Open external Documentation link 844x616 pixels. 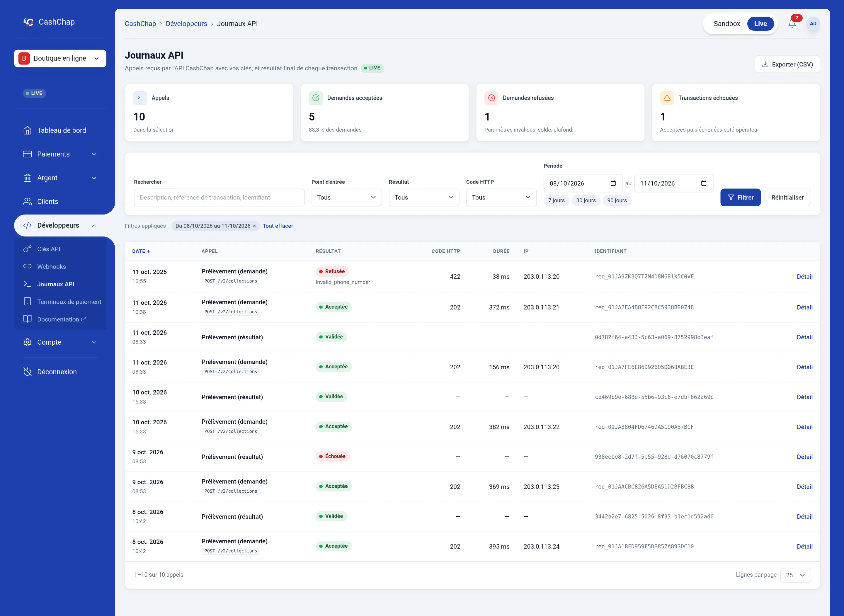[60, 319]
